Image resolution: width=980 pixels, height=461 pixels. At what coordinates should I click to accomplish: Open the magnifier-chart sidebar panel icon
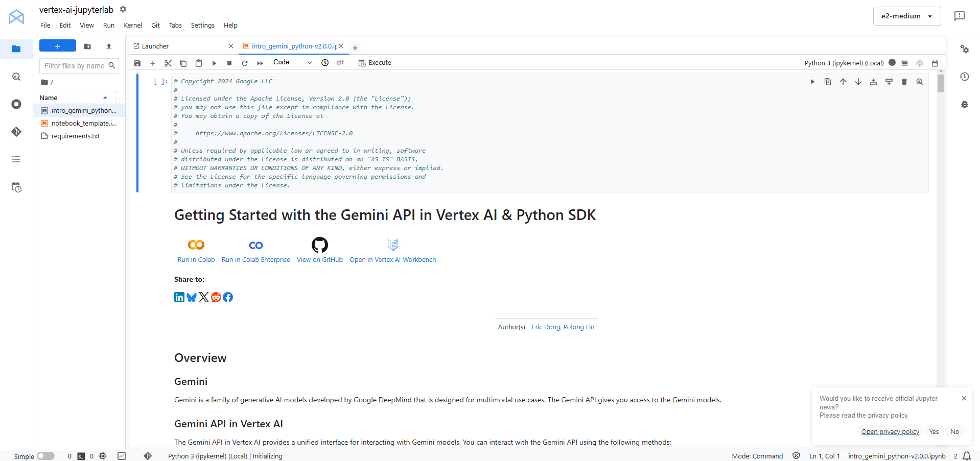click(16, 77)
